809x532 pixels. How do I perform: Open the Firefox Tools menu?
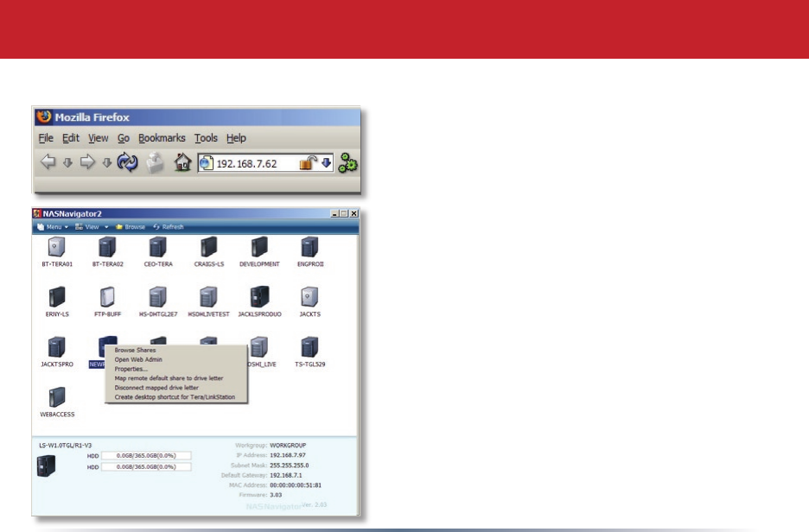point(206,138)
